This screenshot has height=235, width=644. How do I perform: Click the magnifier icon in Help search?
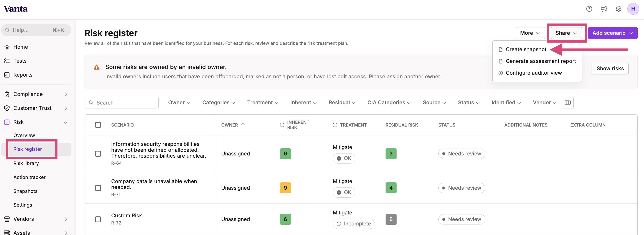[x=8, y=30]
